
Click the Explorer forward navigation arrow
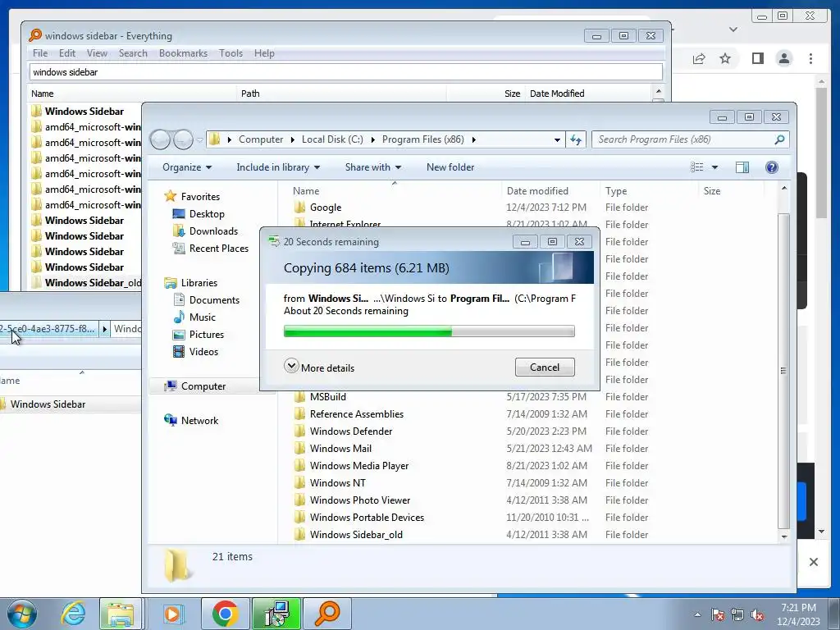point(183,139)
